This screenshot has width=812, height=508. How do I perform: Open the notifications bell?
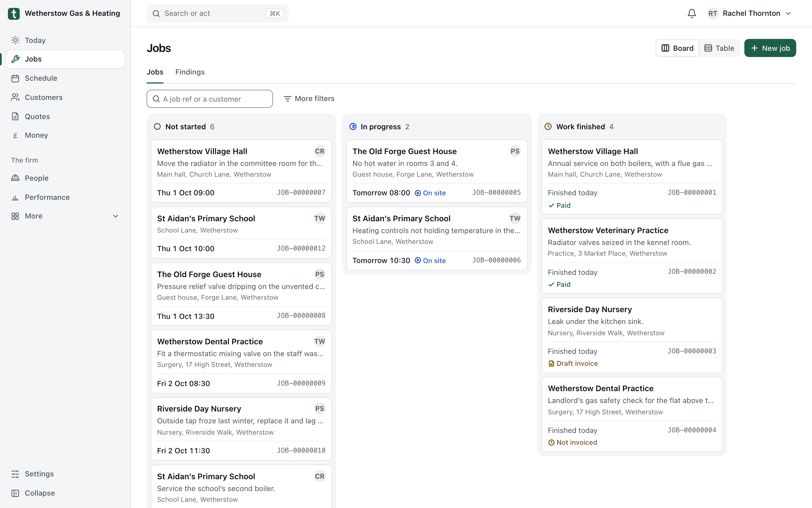[x=692, y=14]
